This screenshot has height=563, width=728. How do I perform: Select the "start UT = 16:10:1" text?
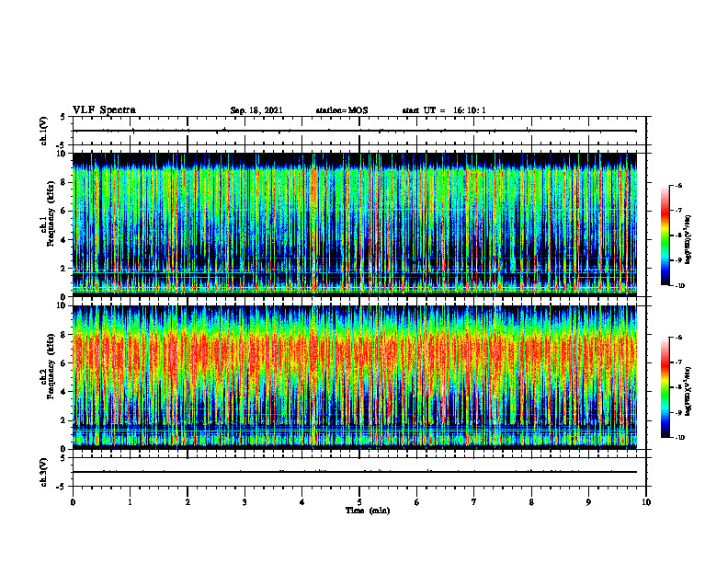click(x=444, y=110)
